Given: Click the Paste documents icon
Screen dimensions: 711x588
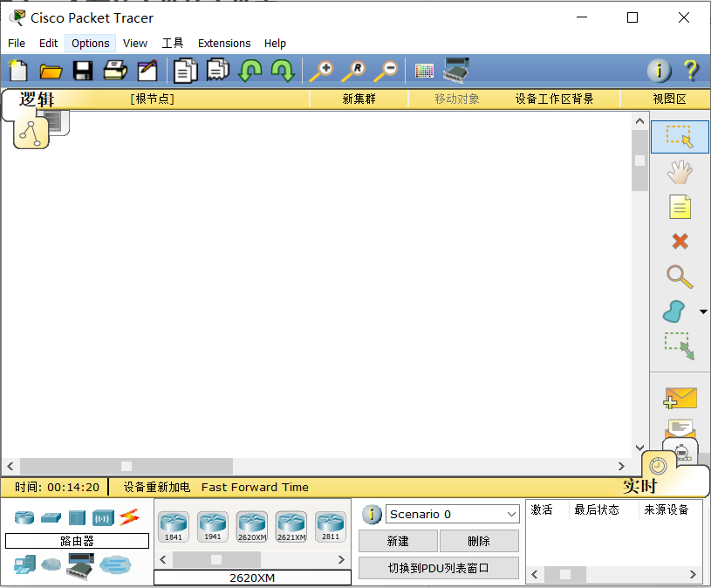Looking at the screenshot, I should (x=218, y=71).
